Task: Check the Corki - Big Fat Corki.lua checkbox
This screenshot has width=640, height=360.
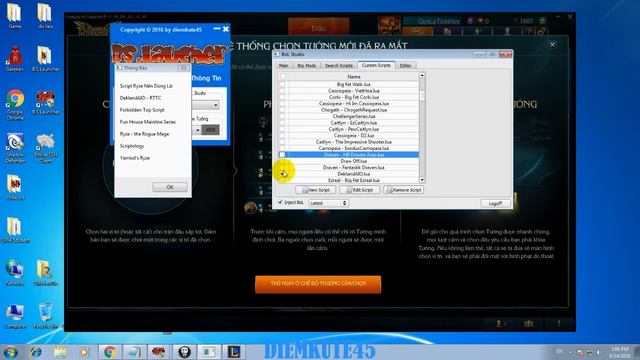Action: (x=282, y=97)
